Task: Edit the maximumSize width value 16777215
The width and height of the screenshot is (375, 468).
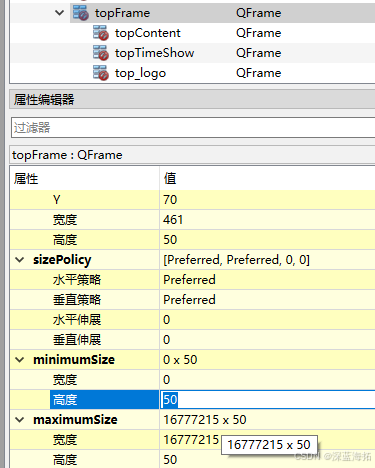Action: point(191,440)
